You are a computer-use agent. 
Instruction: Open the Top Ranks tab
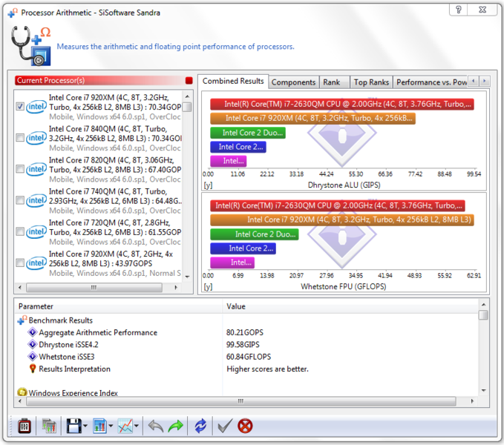[x=371, y=82]
